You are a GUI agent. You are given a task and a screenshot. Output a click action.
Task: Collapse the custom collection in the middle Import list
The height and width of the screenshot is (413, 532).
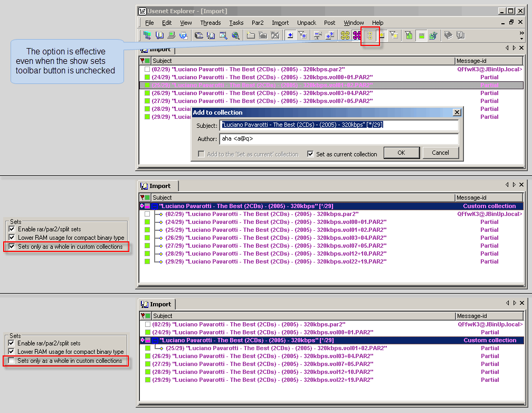tap(142, 206)
